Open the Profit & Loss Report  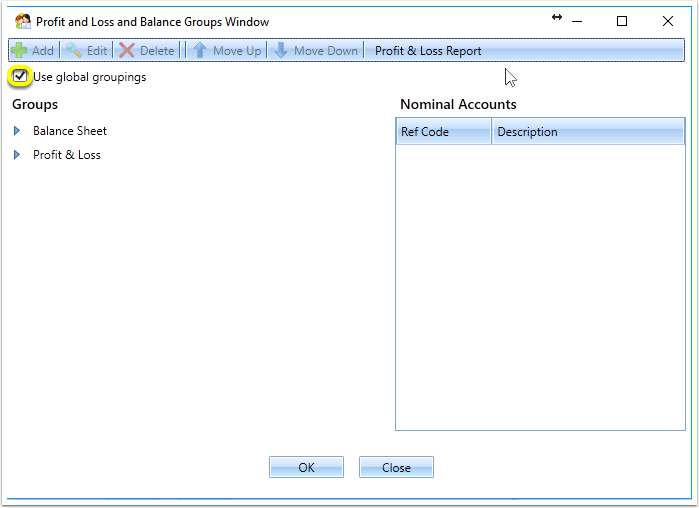point(428,51)
